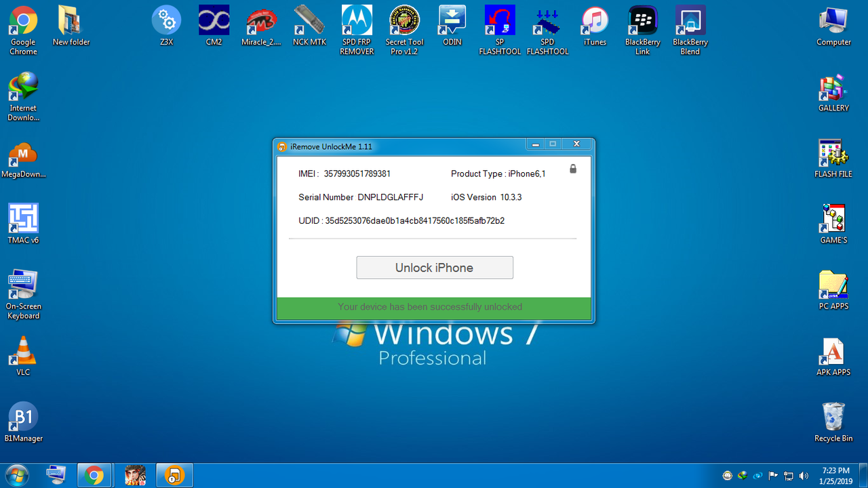Viewport: 868px width, 488px height.
Task: Click the UDID value text
Action: pos(414,221)
